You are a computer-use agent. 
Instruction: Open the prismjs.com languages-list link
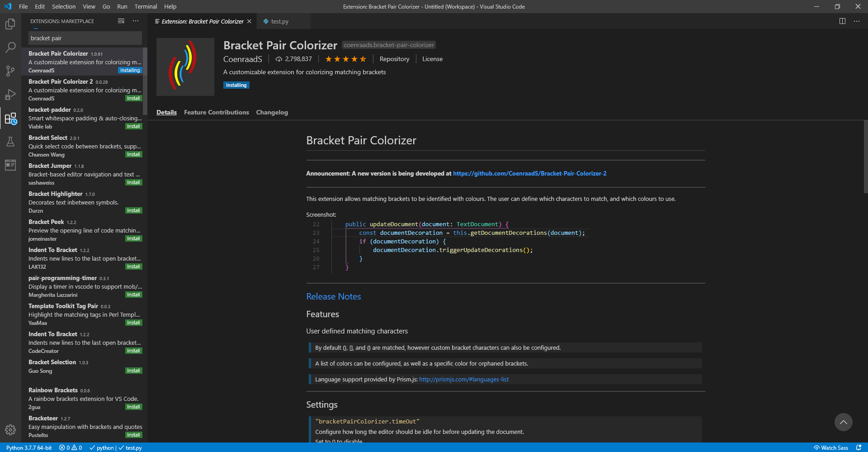click(464, 379)
